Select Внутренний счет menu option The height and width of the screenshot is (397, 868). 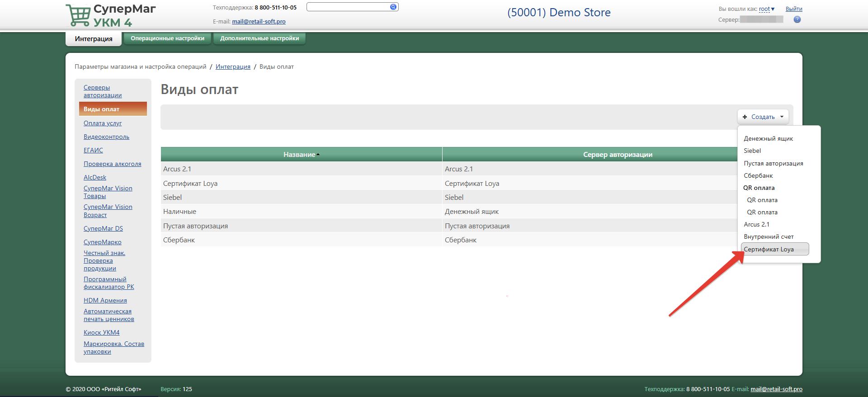click(x=769, y=236)
